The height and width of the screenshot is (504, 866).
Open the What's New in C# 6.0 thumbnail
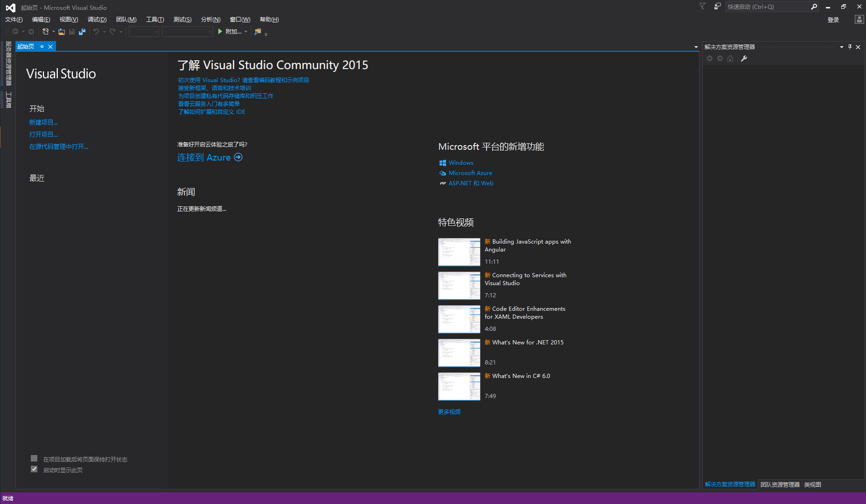tap(459, 386)
